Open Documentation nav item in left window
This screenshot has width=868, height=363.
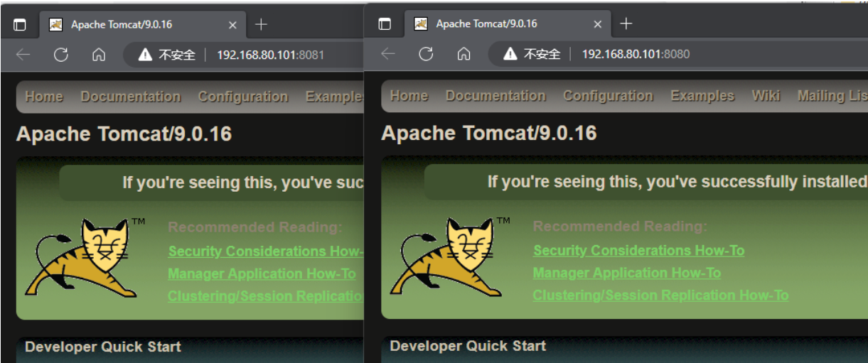point(131,97)
